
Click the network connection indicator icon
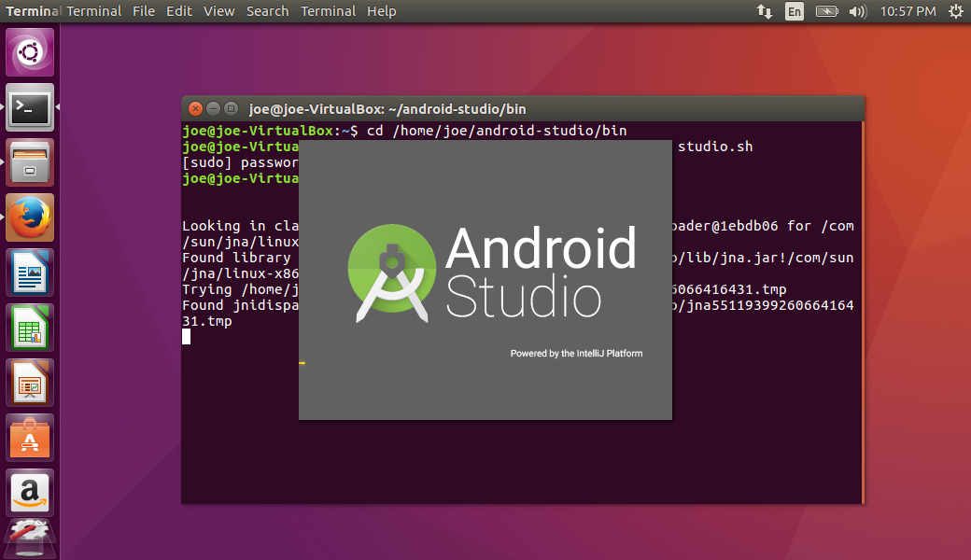click(x=764, y=11)
